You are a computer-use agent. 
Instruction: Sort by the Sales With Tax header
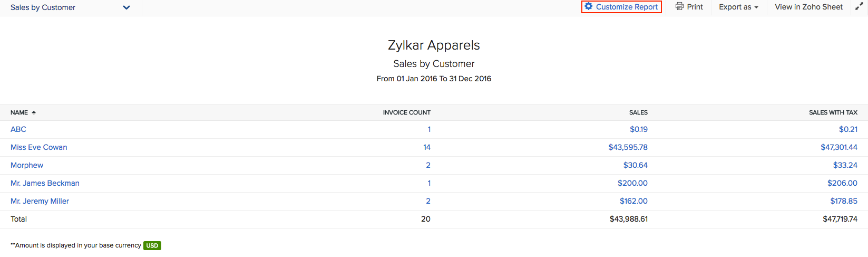pos(833,112)
